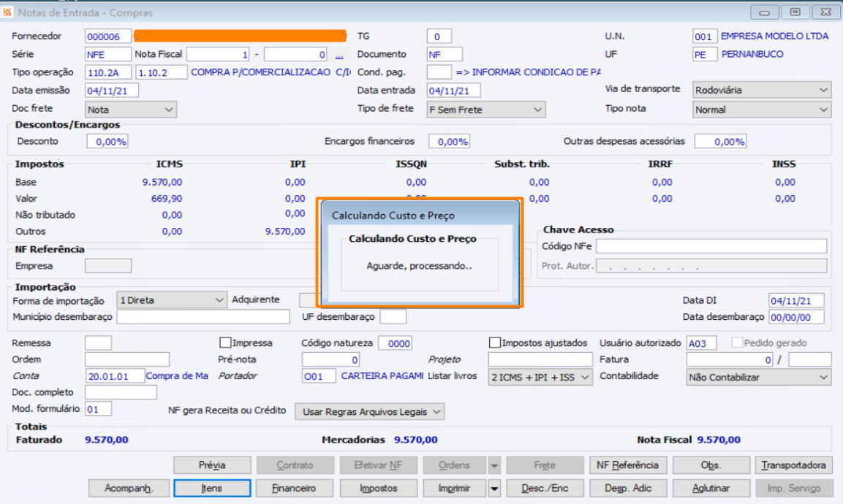Open the Impostos button

tap(379, 489)
